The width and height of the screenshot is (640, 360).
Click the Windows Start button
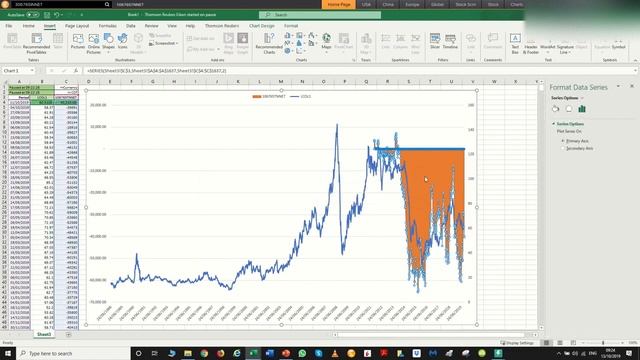(x=8, y=353)
